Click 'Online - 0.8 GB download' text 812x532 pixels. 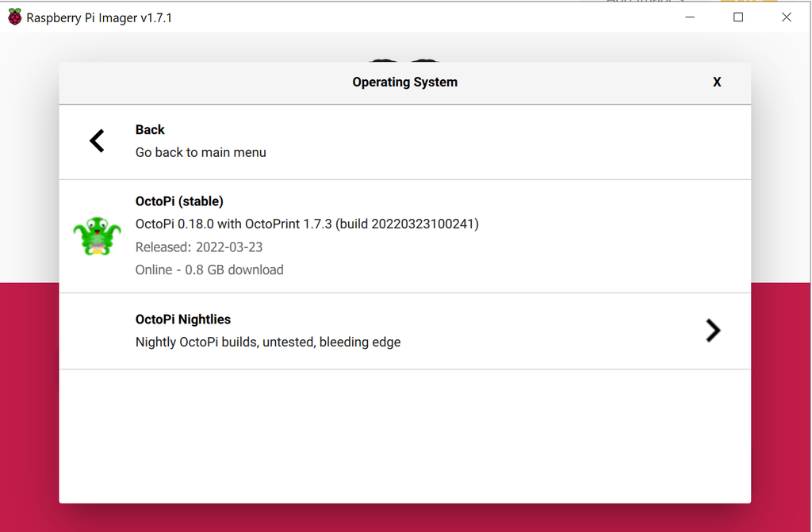click(209, 270)
